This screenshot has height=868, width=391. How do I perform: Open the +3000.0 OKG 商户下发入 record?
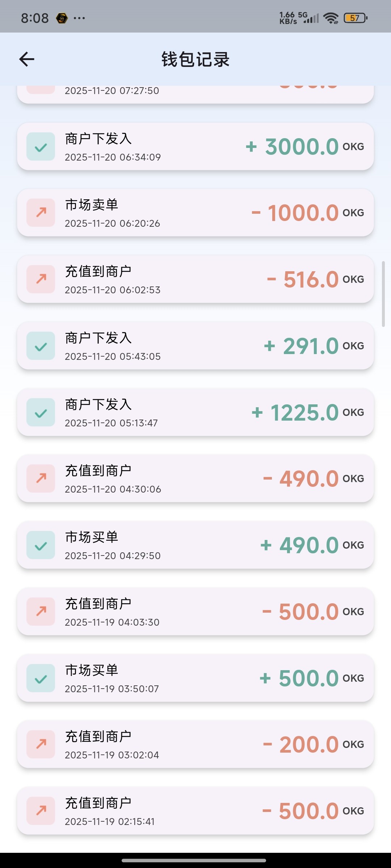[195, 146]
